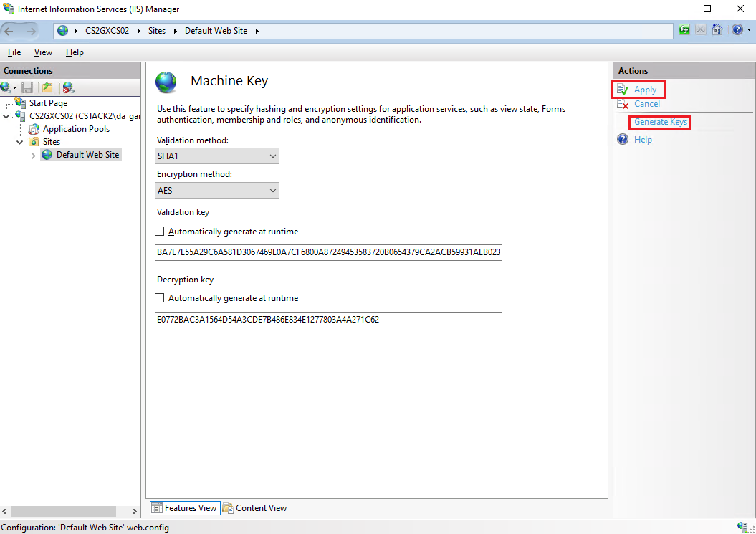Toggle Decryption key auto-generate checkbox
The width and height of the screenshot is (756, 534).
coord(160,297)
